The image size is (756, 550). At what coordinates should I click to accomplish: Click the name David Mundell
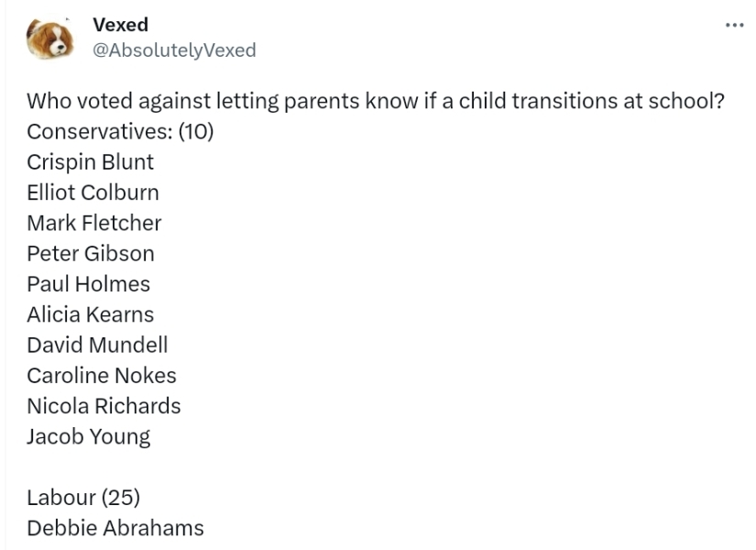(97, 345)
